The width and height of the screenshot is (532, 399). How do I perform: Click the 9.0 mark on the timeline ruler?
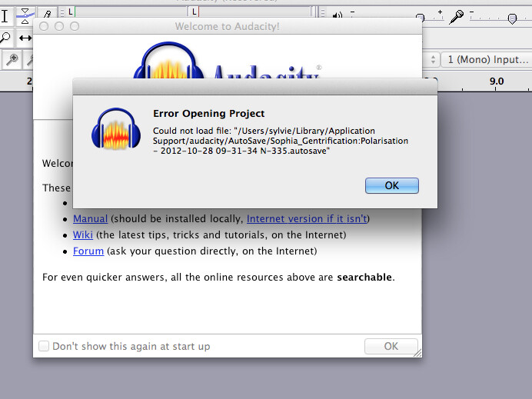pos(497,81)
